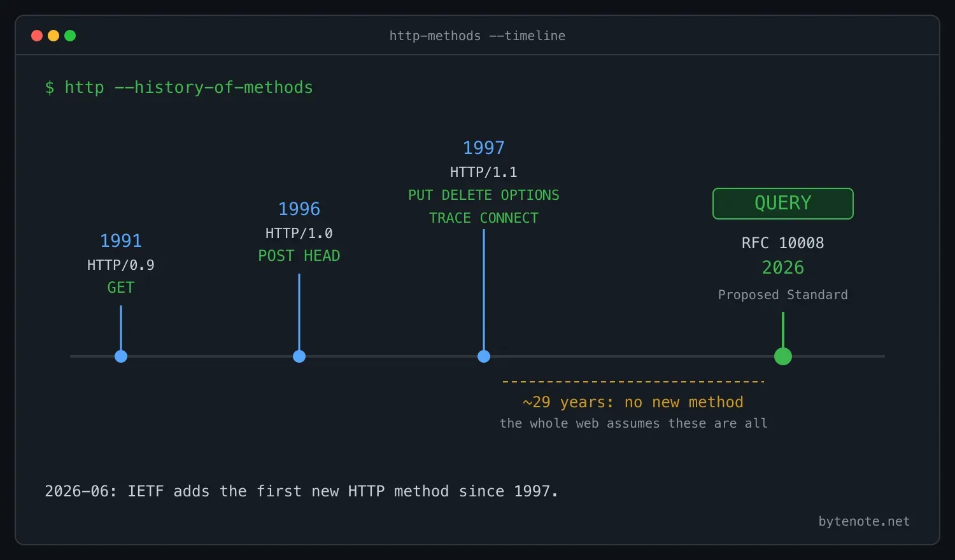Select the 1997 timeline dot

(x=484, y=356)
